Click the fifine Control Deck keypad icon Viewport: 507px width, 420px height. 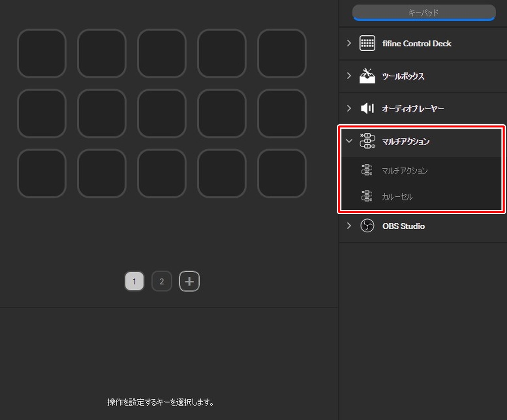[x=367, y=43]
